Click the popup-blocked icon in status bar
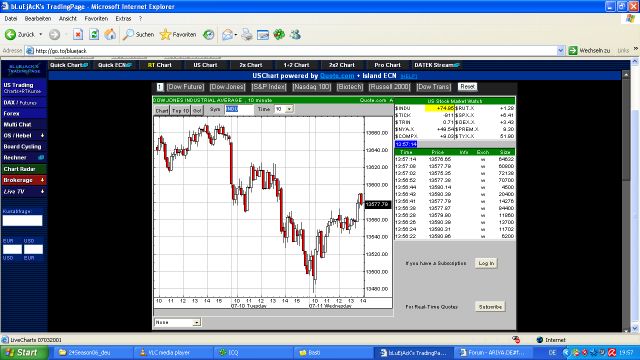 (516, 340)
